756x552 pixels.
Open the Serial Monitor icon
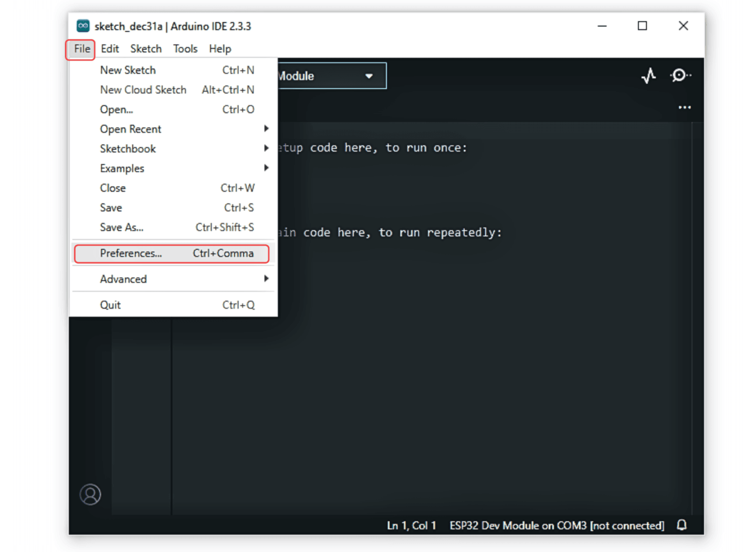coord(680,75)
